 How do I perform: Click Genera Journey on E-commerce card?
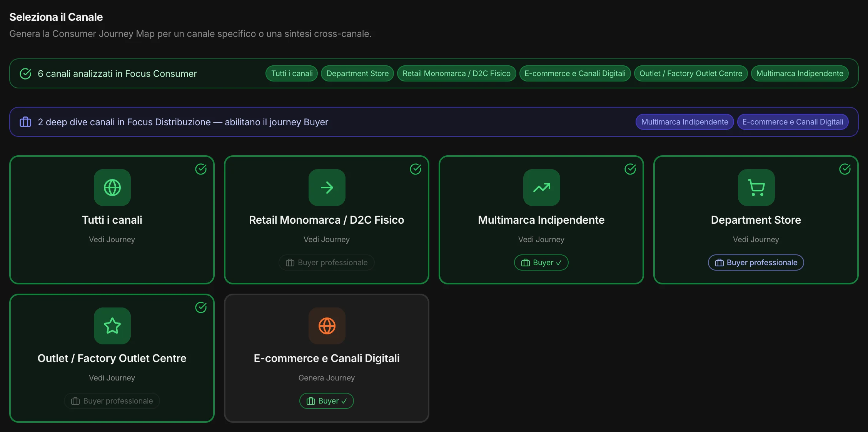click(x=327, y=378)
